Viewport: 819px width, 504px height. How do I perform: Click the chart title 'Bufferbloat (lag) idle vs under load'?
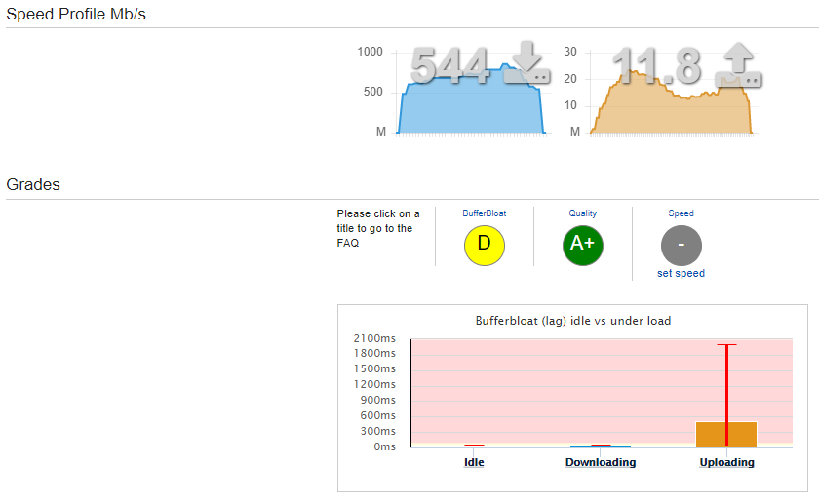tap(573, 321)
